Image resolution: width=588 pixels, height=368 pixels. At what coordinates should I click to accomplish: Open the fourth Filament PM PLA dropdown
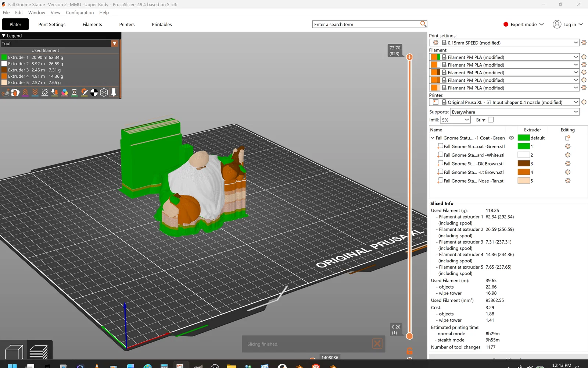pos(504,80)
